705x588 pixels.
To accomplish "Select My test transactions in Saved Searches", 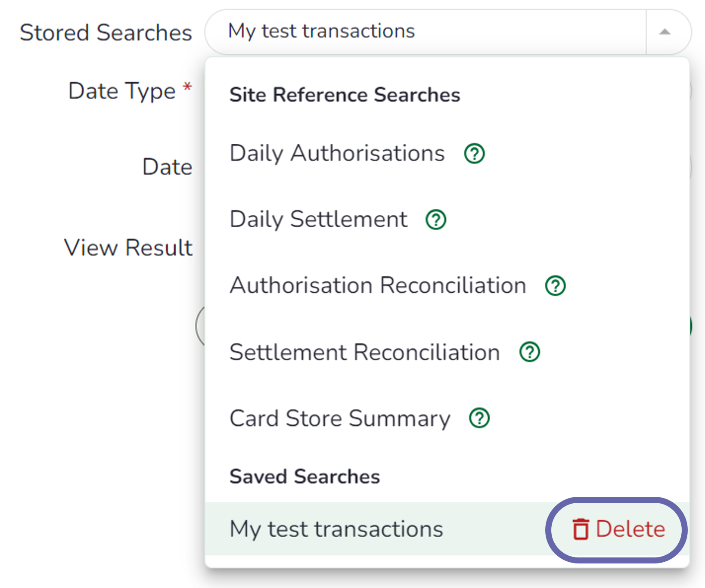I will click(336, 529).
